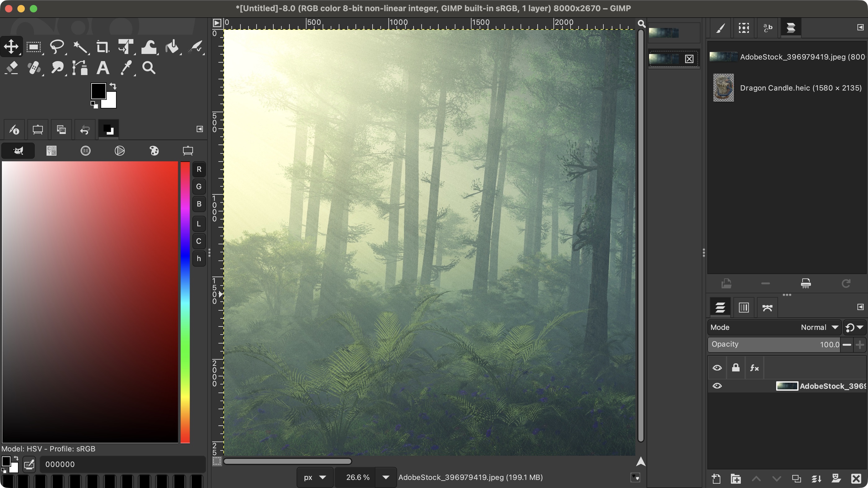This screenshot has height=488, width=868.
Task: Select the Warp Transform tool
Action: [x=149, y=47]
